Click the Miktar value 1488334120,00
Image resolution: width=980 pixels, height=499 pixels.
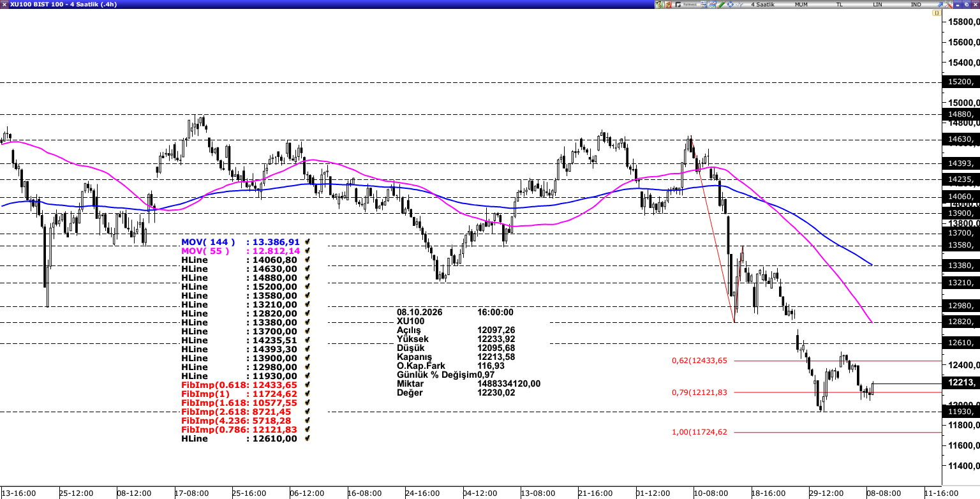[x=509, y=384]
